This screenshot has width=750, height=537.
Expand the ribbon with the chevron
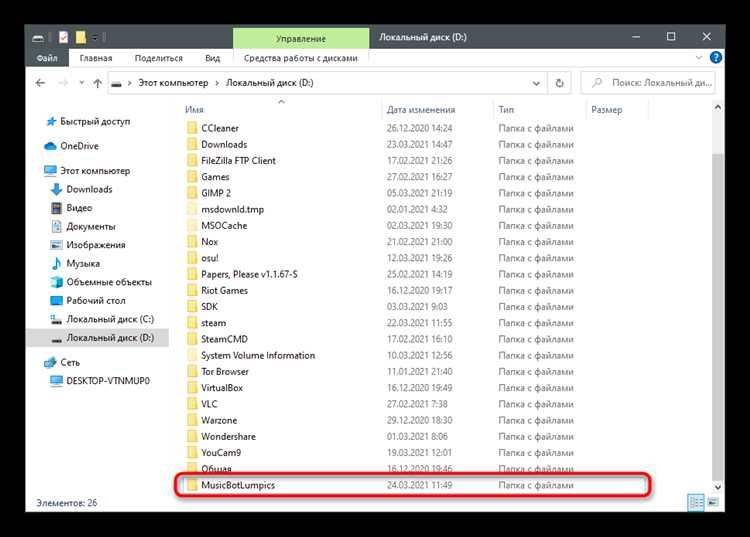[x=699, y=58]
